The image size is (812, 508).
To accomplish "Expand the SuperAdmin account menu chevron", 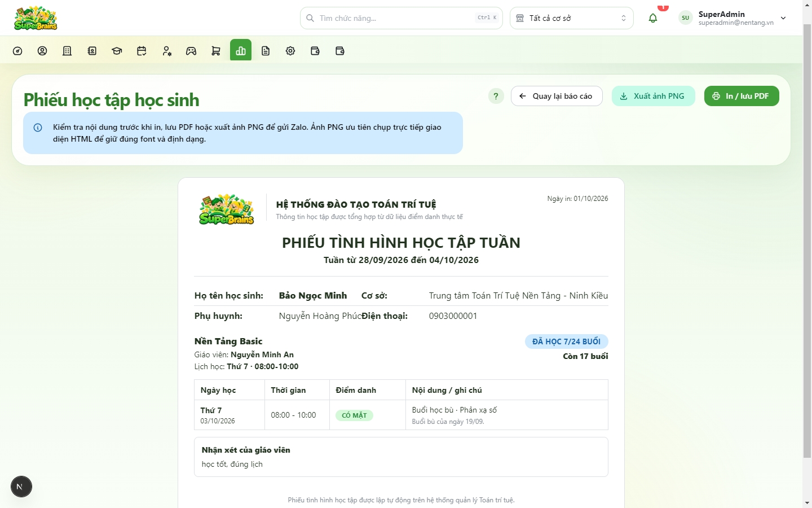I will [783, 18].
